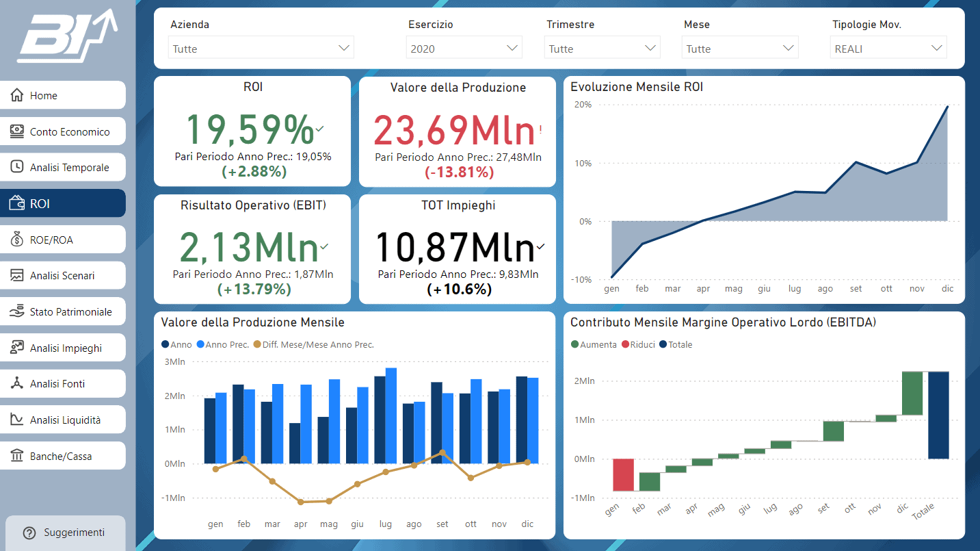Go to Analisi Liquidità page
This screenshot has width=980, height=551.
click(63, 420)
